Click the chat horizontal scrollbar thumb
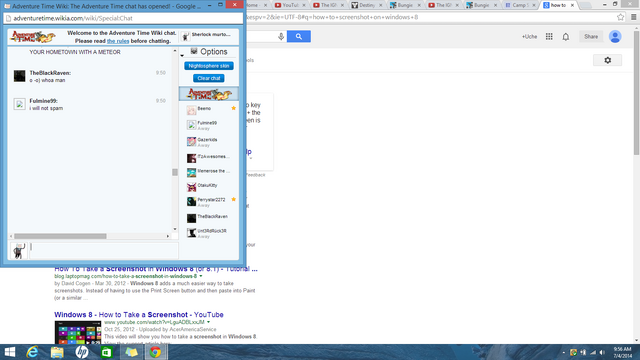Image resolution: width=640 pixels, height=360 pixels. [60, 236]
